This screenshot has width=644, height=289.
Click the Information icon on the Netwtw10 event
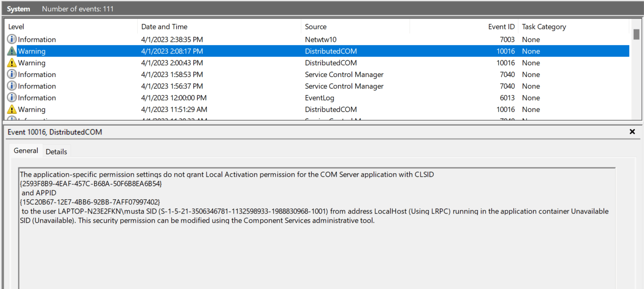12,40
